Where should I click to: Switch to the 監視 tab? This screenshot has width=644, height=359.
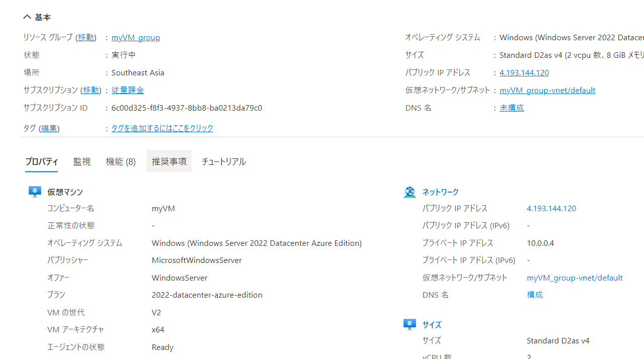pos(82,161)
